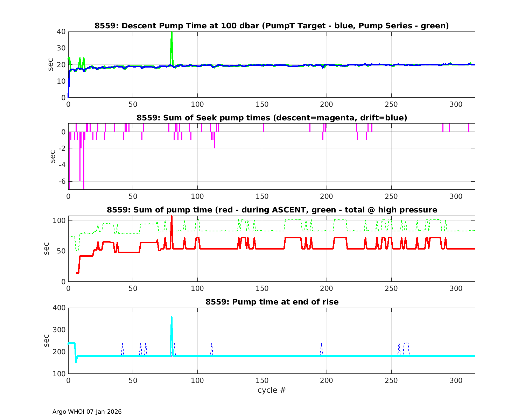Viewport: 525px width, 420px height.
Task: Click the 400 y-axis tick on bottom plot
Action: (59, 308)
